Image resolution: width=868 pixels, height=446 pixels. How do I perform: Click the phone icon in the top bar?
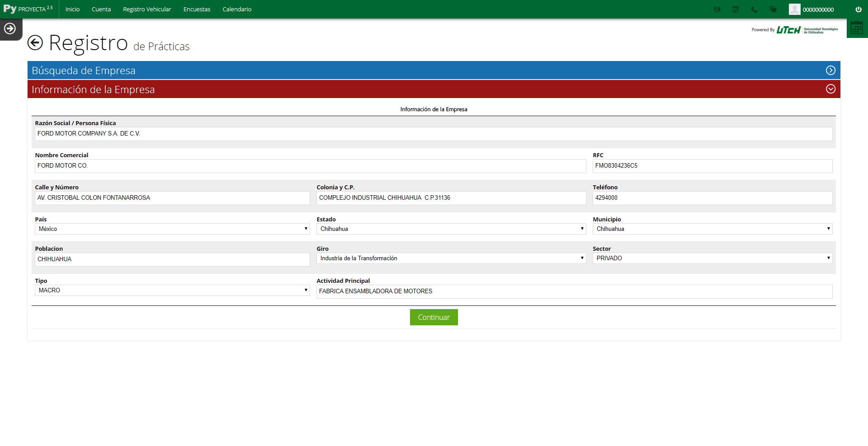point(754,9)
